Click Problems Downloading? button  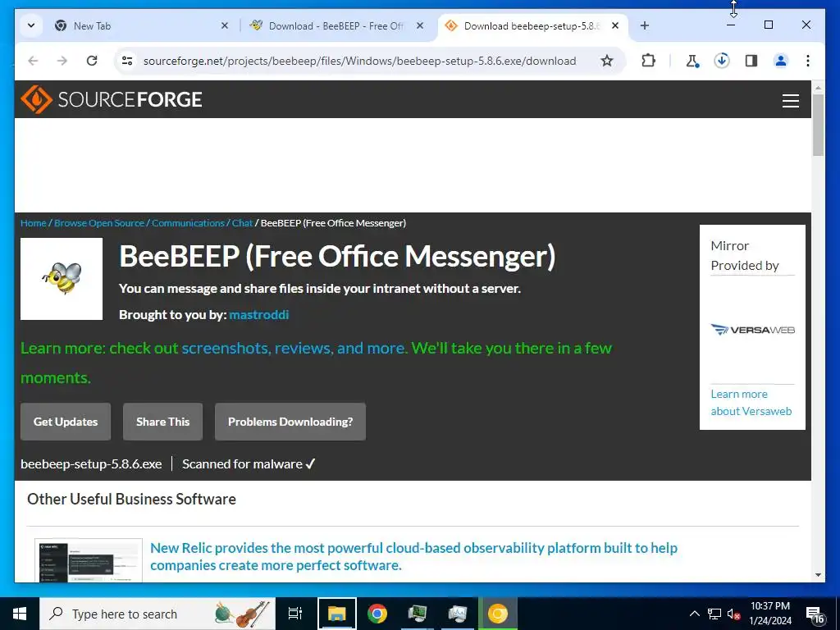tap(290, 422)
